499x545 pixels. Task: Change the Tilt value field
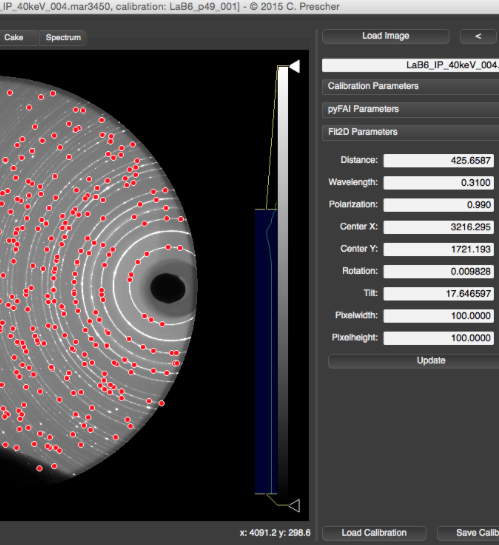pos(439,294)
